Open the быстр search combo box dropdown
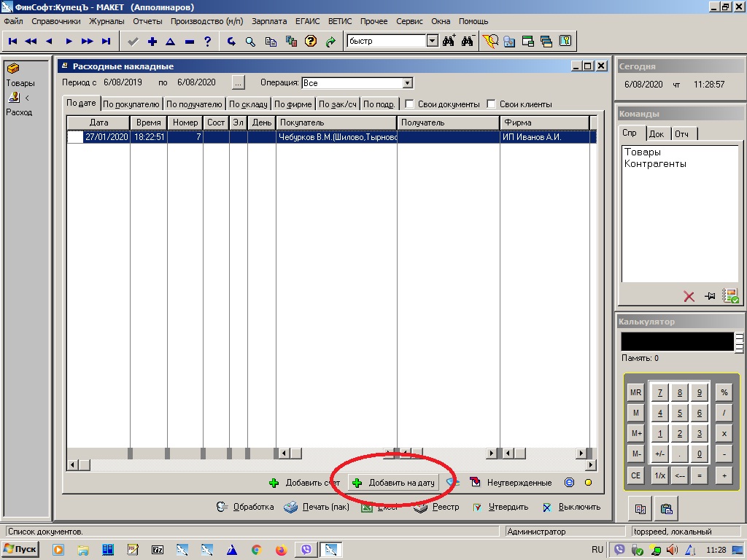The image size is (747, 560). coord(432,42)
